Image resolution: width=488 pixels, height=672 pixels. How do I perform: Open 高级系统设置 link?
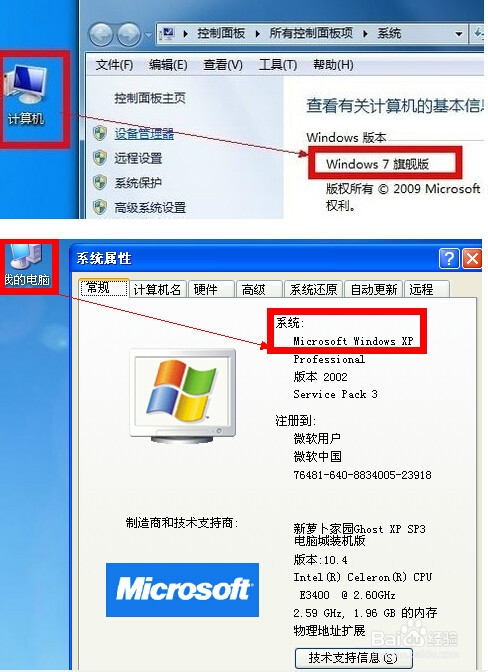click(150, 208)
